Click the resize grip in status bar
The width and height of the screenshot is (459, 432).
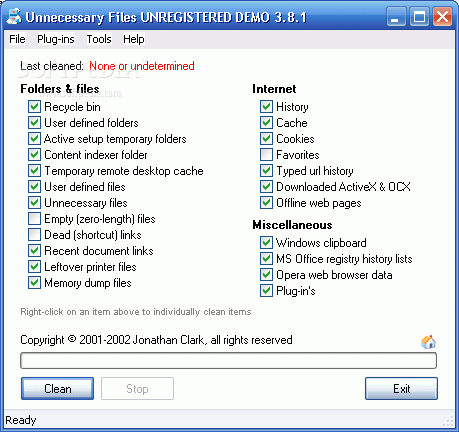449,422
